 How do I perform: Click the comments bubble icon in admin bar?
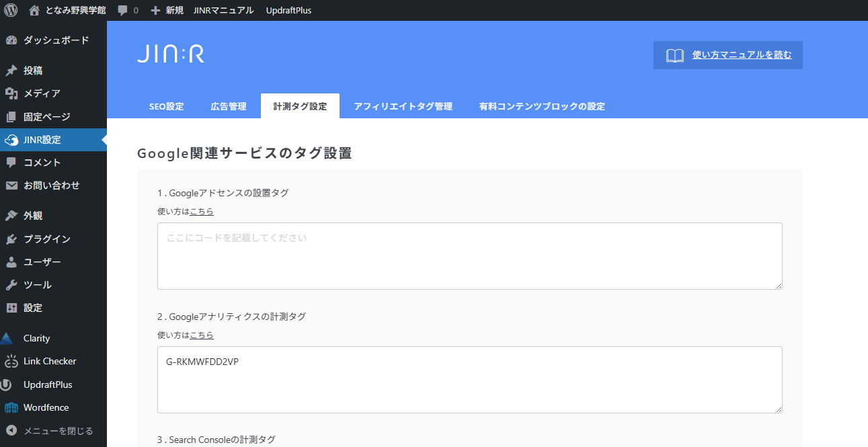click(122, 11)
